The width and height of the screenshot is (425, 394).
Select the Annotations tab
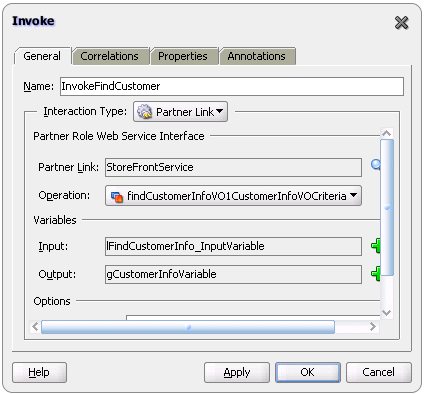(x=256, y=56)
